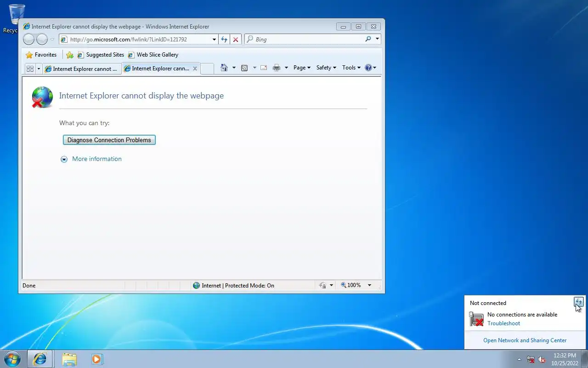Open Suggested Sites link

pos(101,55)
